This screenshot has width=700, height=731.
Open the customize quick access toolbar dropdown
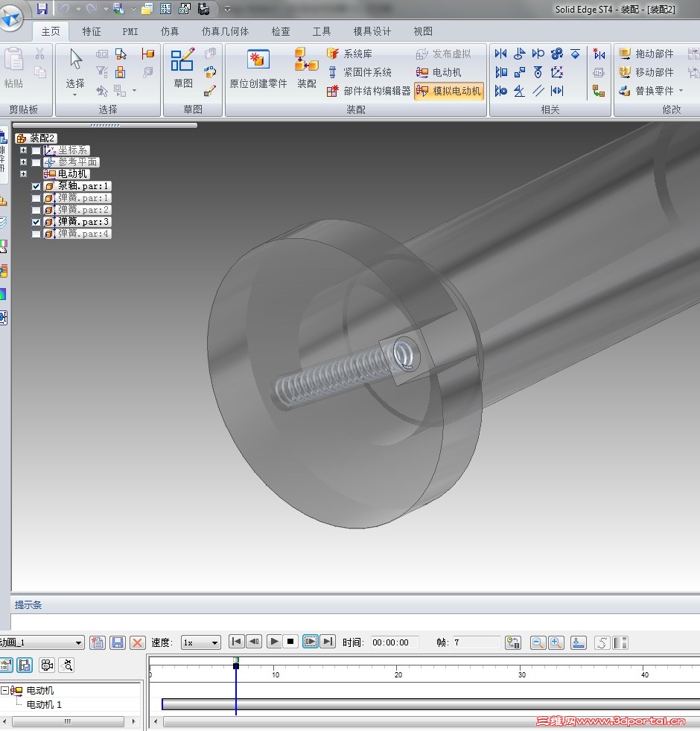point(227,9)
